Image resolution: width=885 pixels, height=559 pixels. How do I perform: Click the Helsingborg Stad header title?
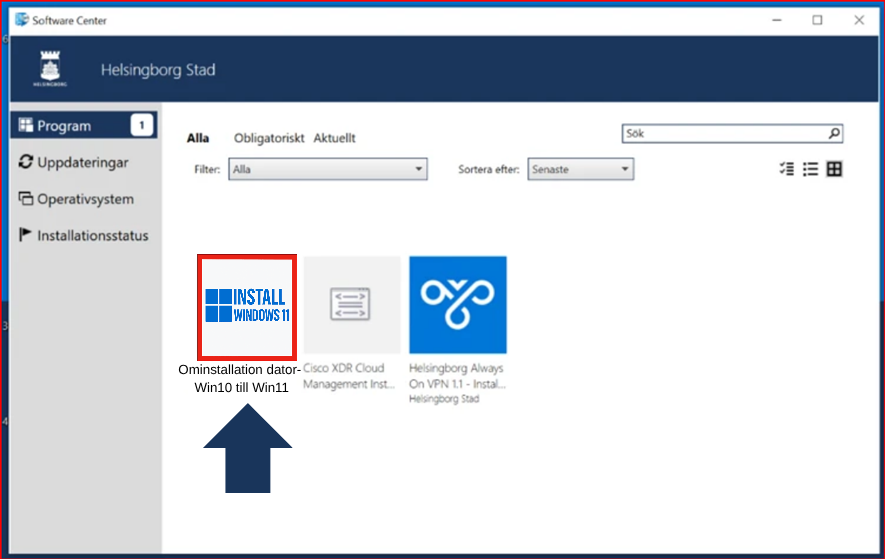pyautogui.click(x=158, y=70)
